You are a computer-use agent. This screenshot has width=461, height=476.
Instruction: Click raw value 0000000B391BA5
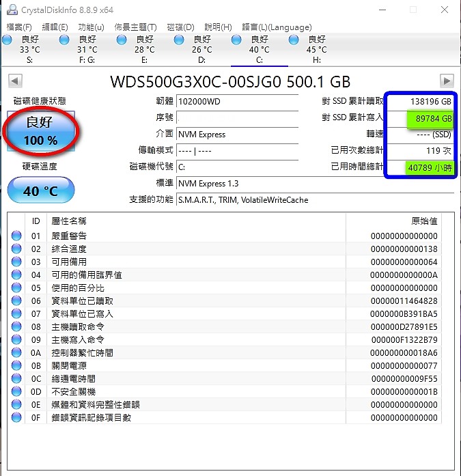pos(404,314)
